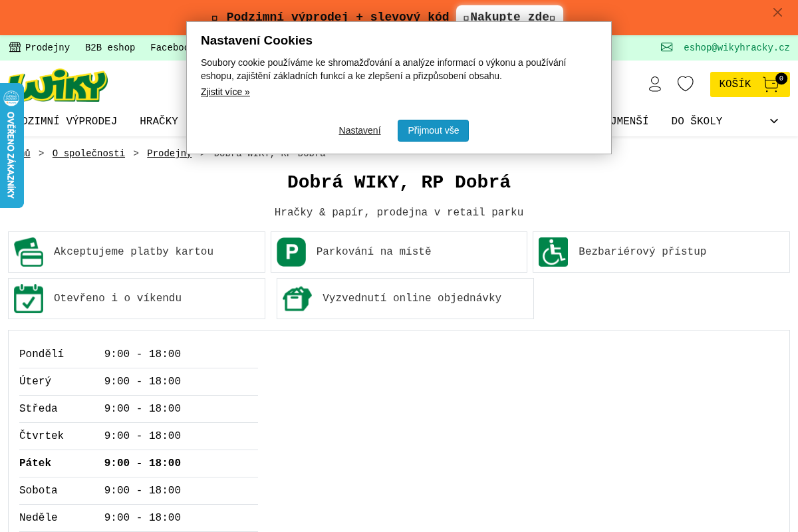The width and height of the screenshot is (798, 532).
Task: Open wishlist heart icon
Action: (686, 84)
